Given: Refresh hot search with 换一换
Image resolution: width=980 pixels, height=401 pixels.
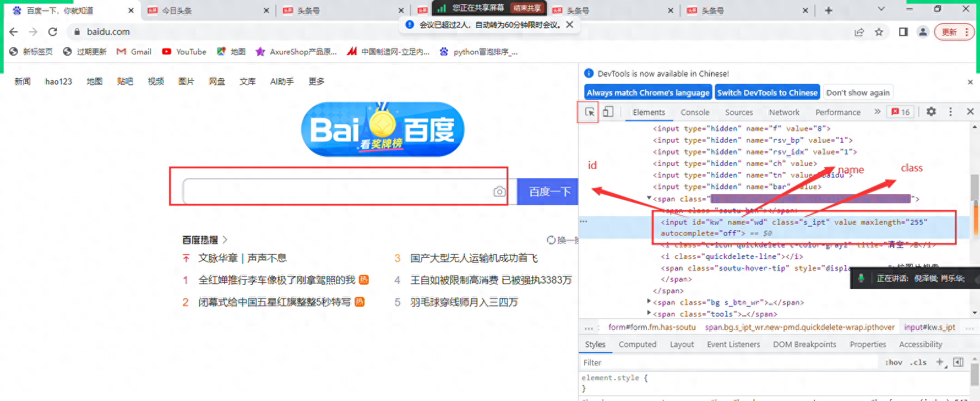Looking at the screenshot, I should (562, 240).
